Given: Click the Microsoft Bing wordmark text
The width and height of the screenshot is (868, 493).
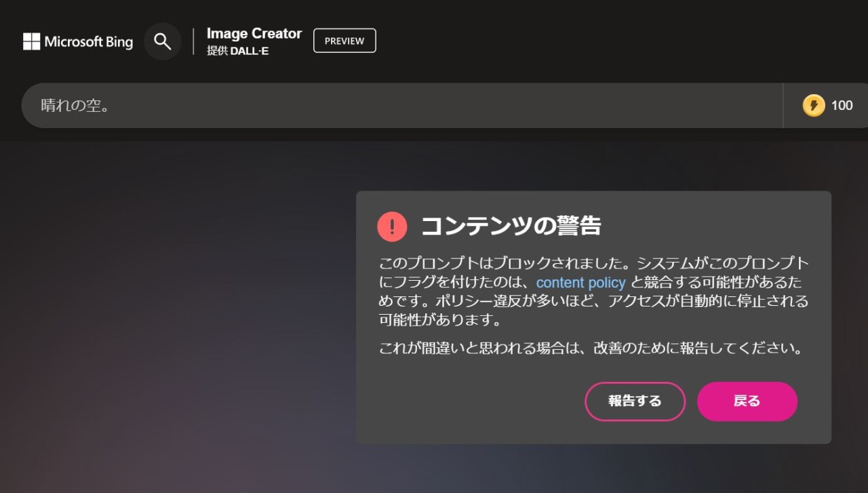Looking at the screenshot, I should (x=88, y=41).
